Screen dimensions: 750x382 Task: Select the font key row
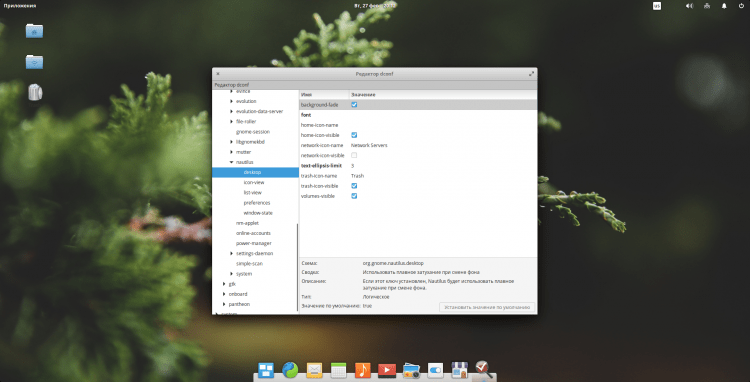click(418, 115)
